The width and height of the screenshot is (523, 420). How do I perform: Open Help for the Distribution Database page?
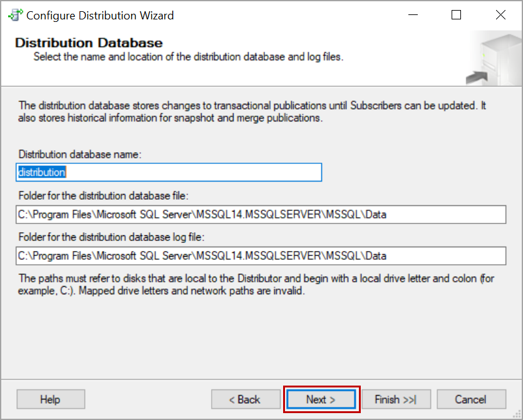50,399
